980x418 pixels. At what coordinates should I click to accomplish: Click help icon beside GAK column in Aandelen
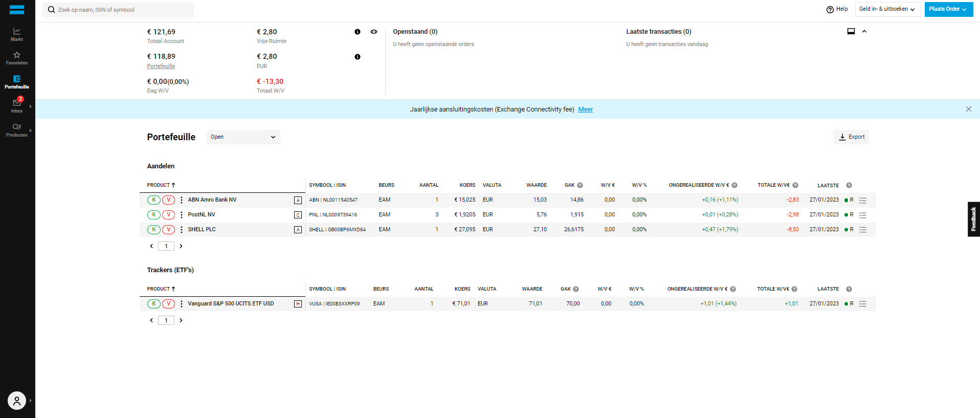pos(580,185)
